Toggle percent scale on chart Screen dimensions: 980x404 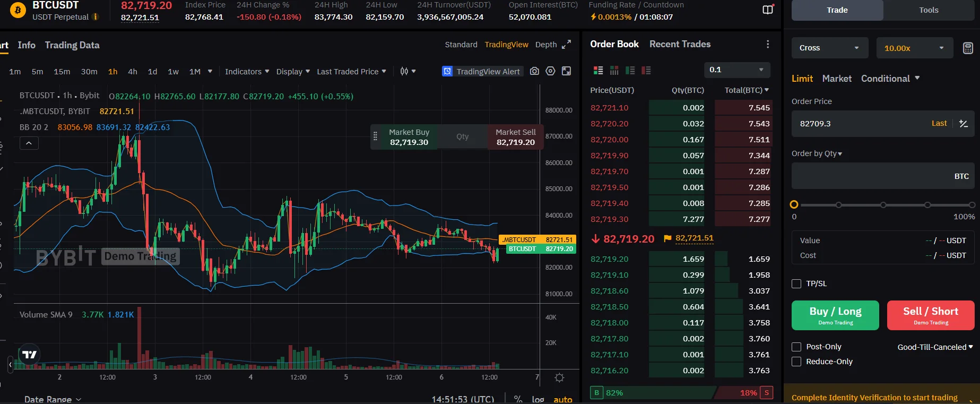(518, 399)
